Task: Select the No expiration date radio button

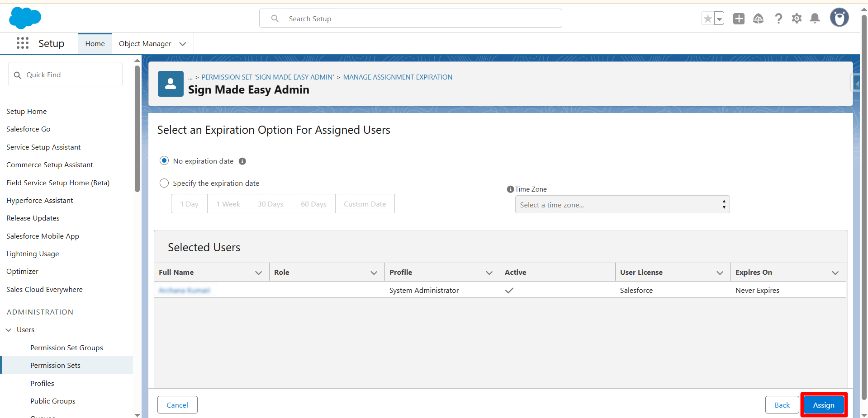Action: pos(164,161)
